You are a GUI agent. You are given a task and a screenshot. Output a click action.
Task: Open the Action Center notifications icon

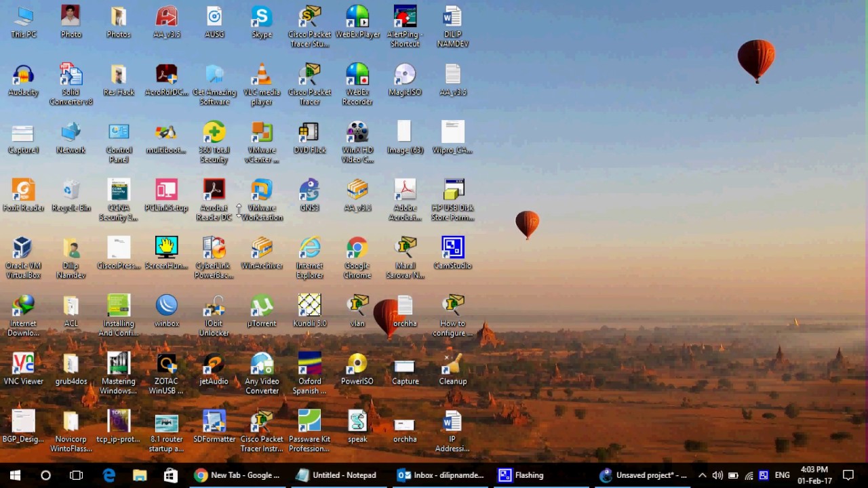pos(848,475)
